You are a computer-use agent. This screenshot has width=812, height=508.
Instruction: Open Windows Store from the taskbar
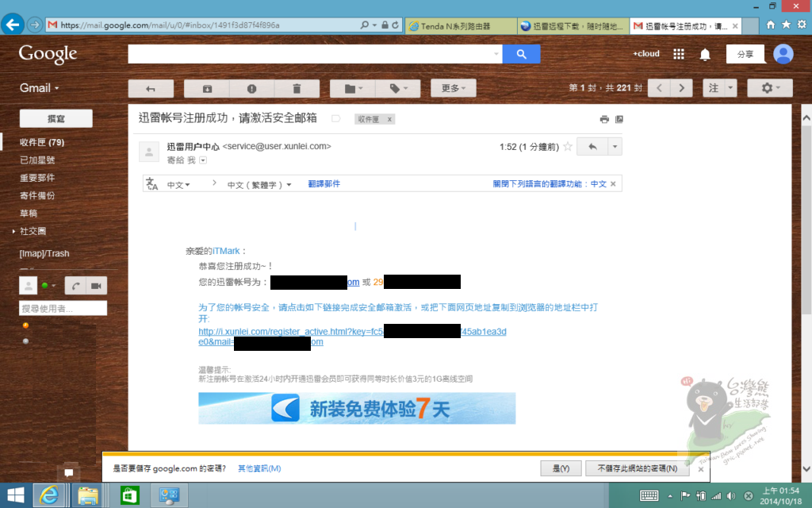129,495
